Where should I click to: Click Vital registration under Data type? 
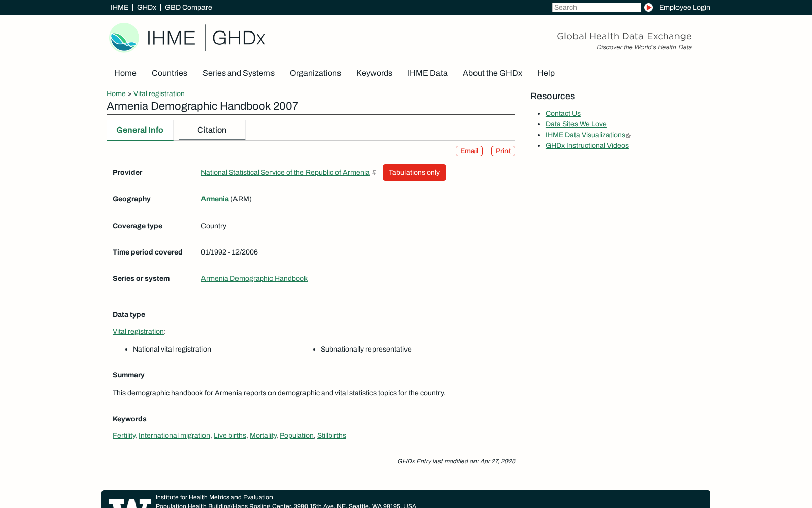138,331
